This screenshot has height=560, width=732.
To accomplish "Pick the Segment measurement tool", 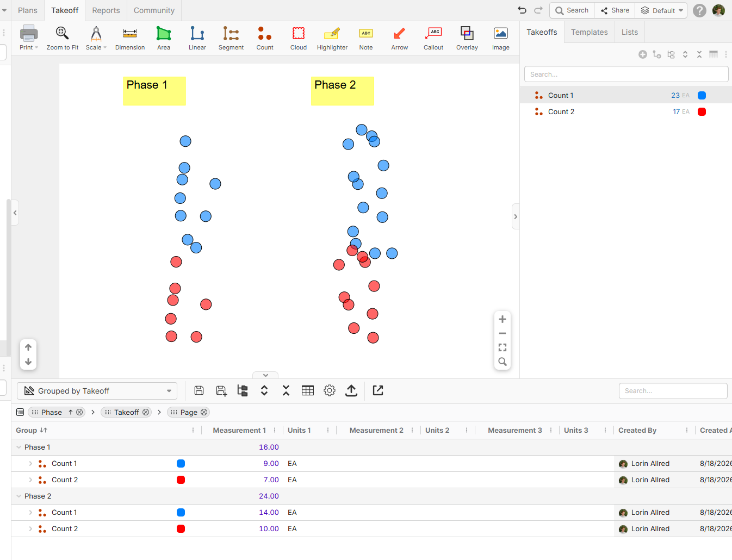I will pos(231,38).
